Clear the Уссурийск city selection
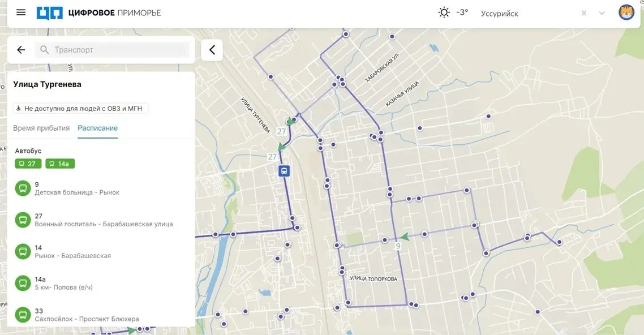The image size is (644, 335). [x=584, y=13]
